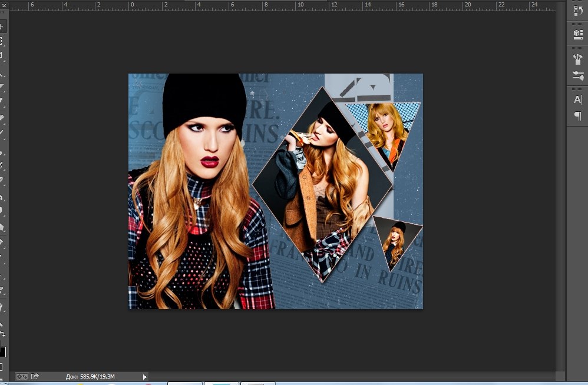Expand the status bar document info arrow
Image resolution: width=588 pixels, height=385 pixels.
tap(145, 377)
